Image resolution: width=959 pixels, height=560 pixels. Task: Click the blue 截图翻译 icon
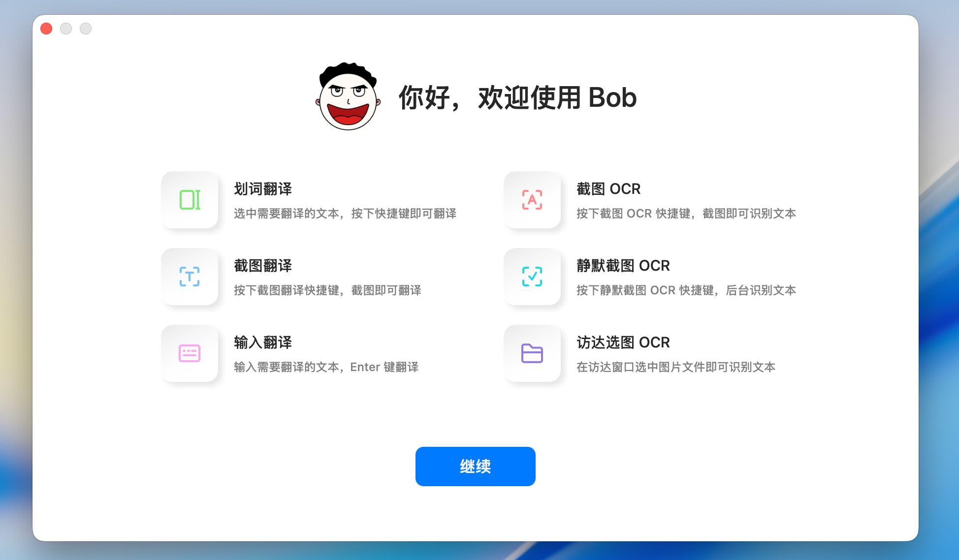pyautogui.click(x=190, y=277)
